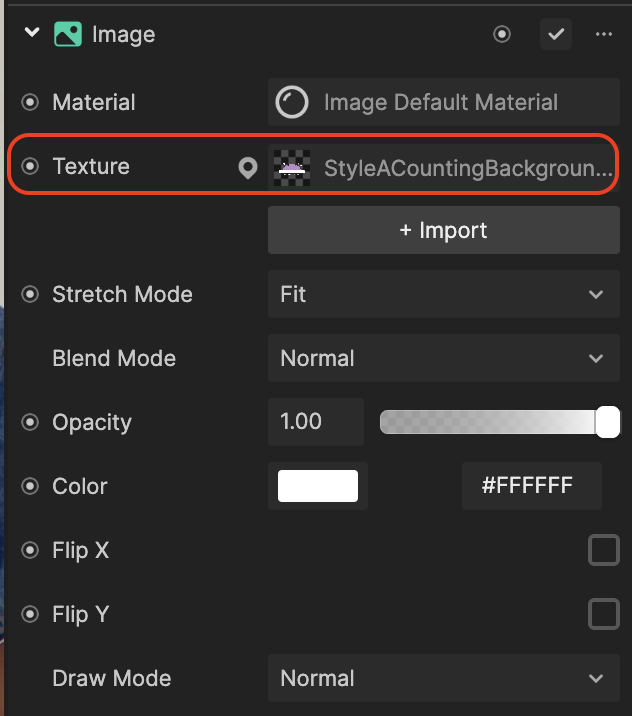Click the Material keyframe dot icon
Viewport: 632px width, 716px height.
(x=30, y=102)
